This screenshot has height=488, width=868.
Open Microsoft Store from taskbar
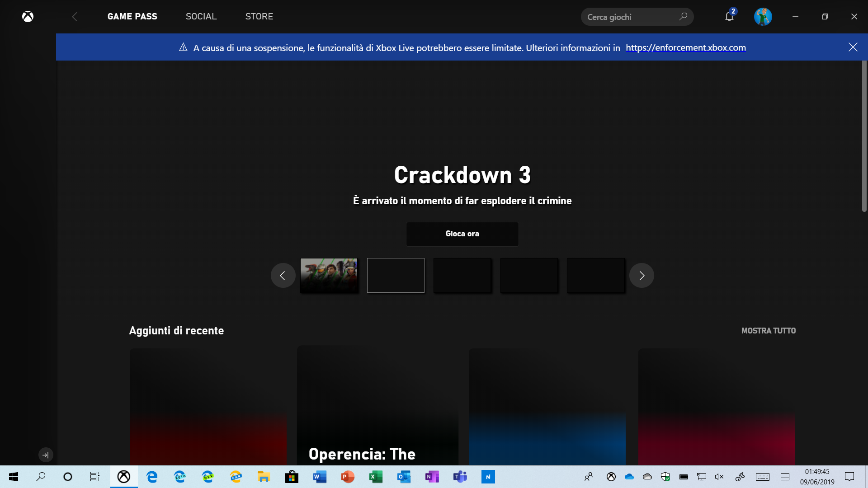tap(292, 477)
